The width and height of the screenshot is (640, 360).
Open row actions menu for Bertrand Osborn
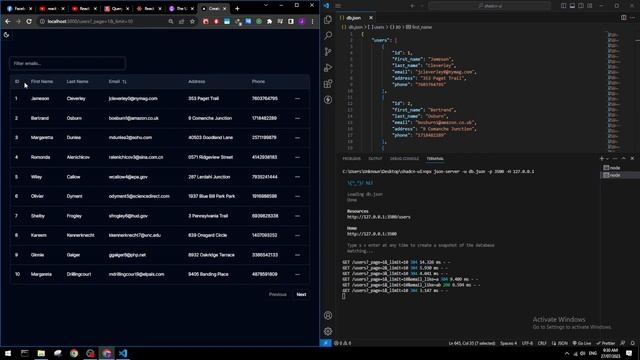(297, 118)
